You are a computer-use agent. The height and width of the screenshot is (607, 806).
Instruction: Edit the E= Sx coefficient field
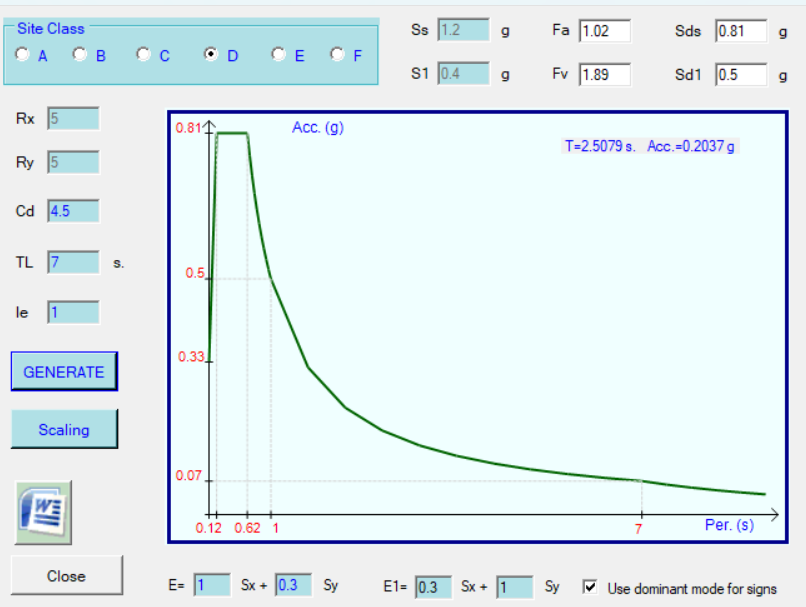(x=212, y=585)
